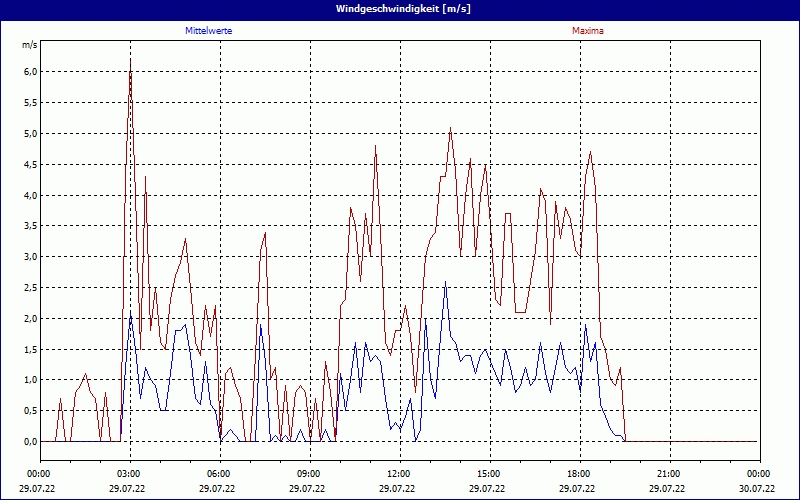Click the highest red Maxima peak near 03:00
This screenshot has width=800, height=500.
[130, 62]
